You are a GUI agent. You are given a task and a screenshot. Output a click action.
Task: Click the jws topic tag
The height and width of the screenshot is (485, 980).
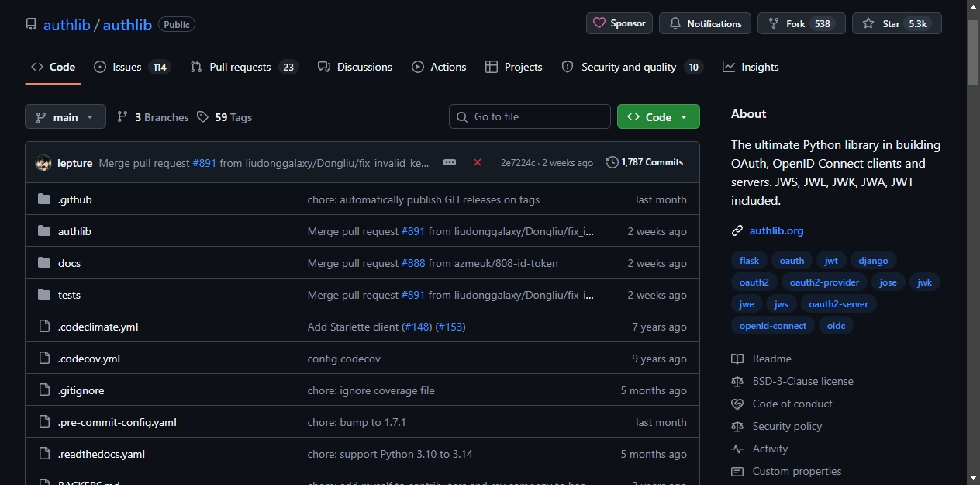point(782,304)
